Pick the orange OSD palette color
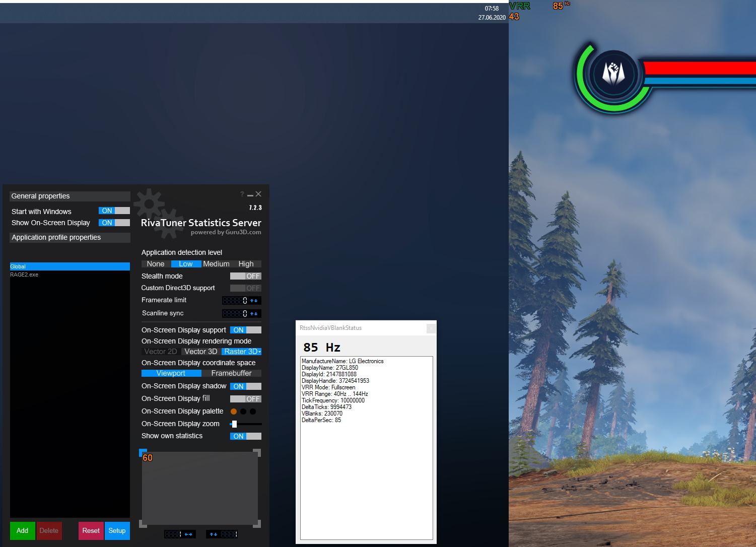The image size is (756, 547). click(234, 412)
